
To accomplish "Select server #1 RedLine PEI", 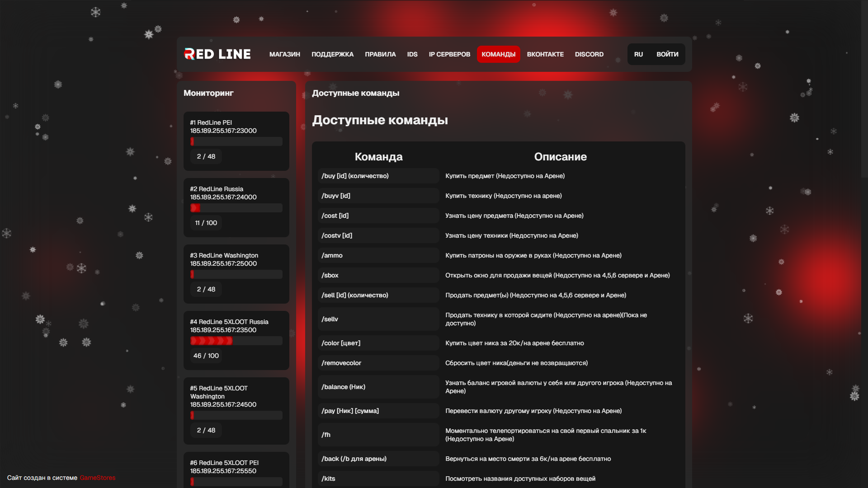I will 236,141.
